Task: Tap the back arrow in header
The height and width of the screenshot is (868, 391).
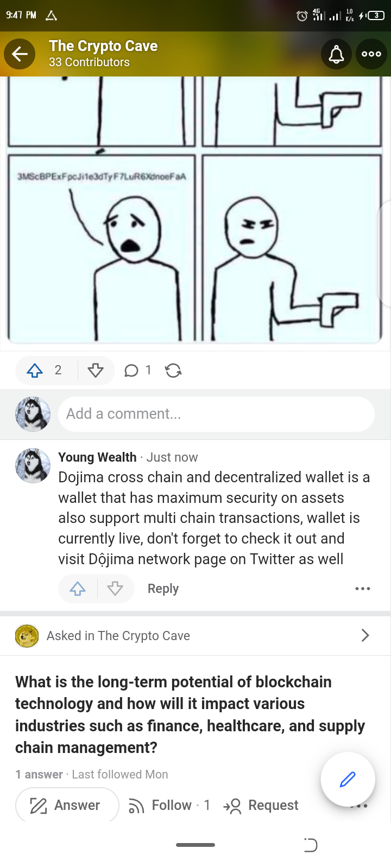Action: click(20, 54)
